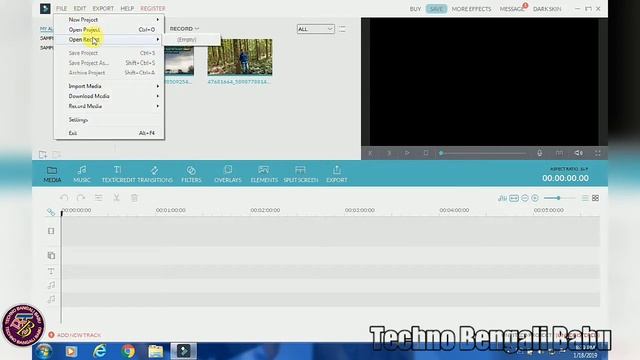
Task: Toggle the preview volume mute icon
Action: pos(578,153)
